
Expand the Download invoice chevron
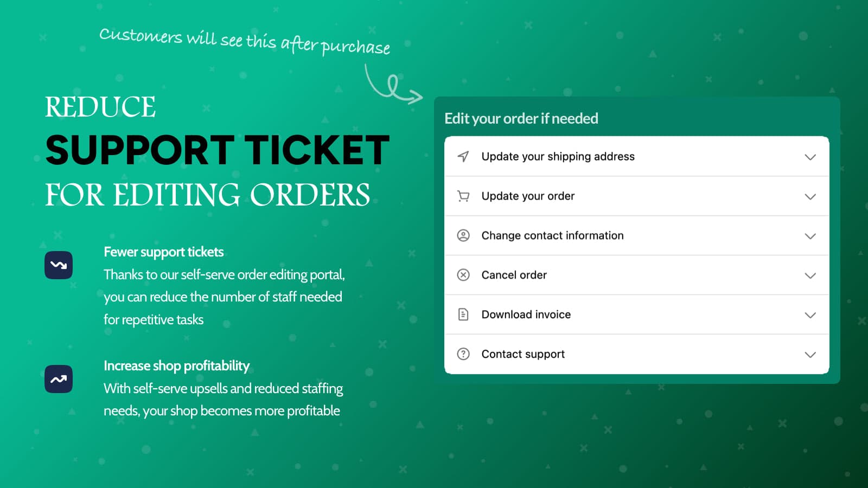[810, 315]
